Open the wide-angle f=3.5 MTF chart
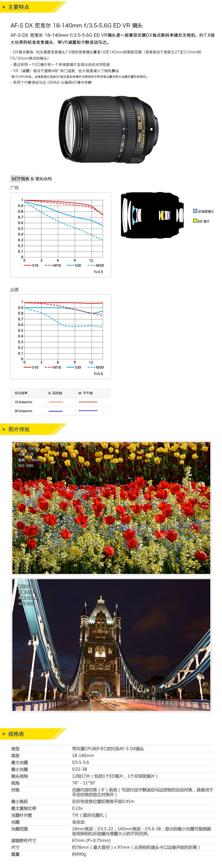 click(x=61, y=235)
